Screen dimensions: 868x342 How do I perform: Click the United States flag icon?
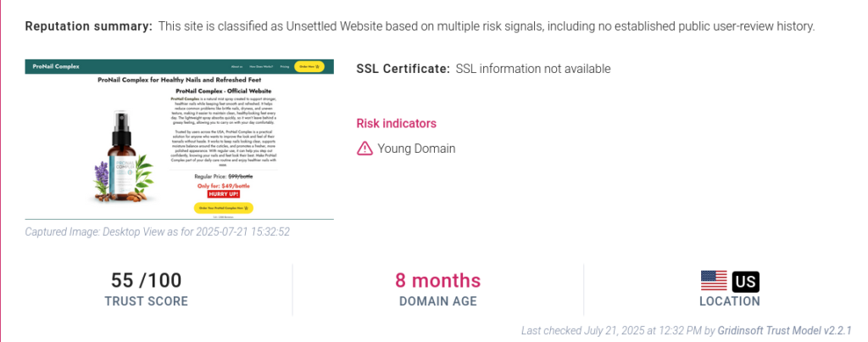point(714,280)
